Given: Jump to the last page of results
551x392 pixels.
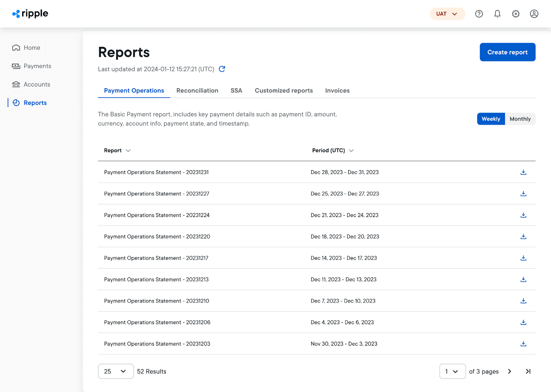Looking at the screenshot, I should pyautogui.click(x=528, y=371).
